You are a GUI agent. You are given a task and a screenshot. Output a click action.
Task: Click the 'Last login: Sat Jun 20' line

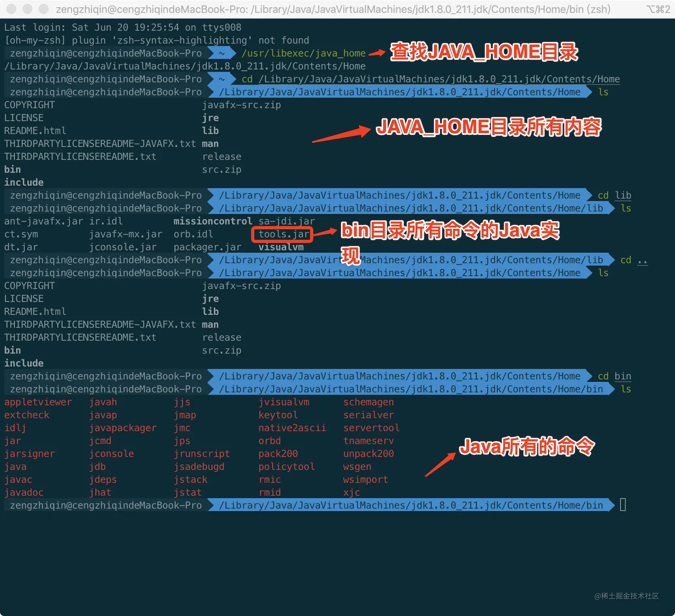[x=123, y=27]
